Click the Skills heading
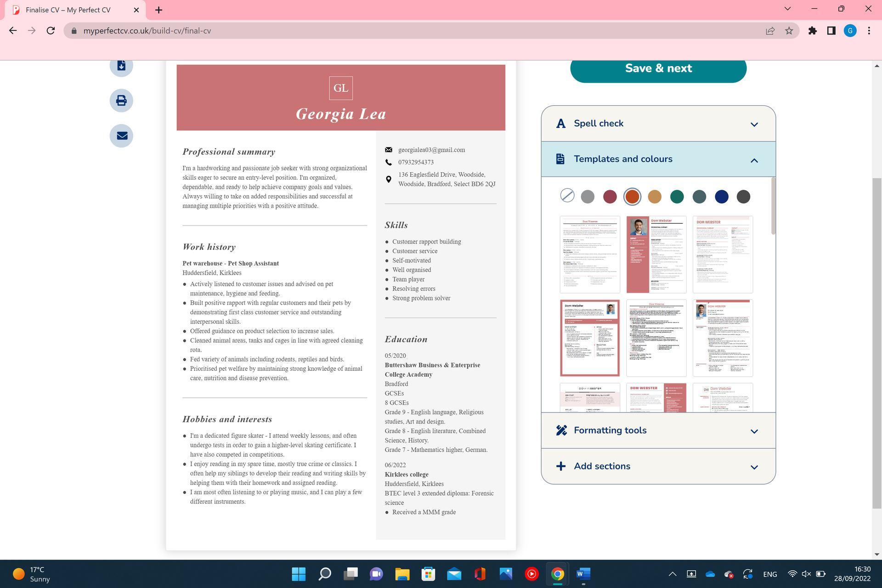882x588 pixels. click(396, 225)
